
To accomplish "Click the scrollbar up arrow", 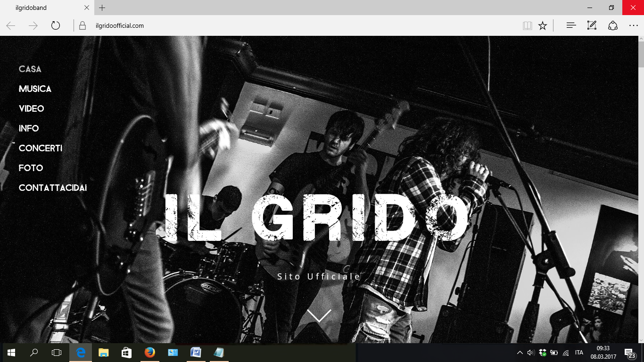I will (x=641, y=39).
